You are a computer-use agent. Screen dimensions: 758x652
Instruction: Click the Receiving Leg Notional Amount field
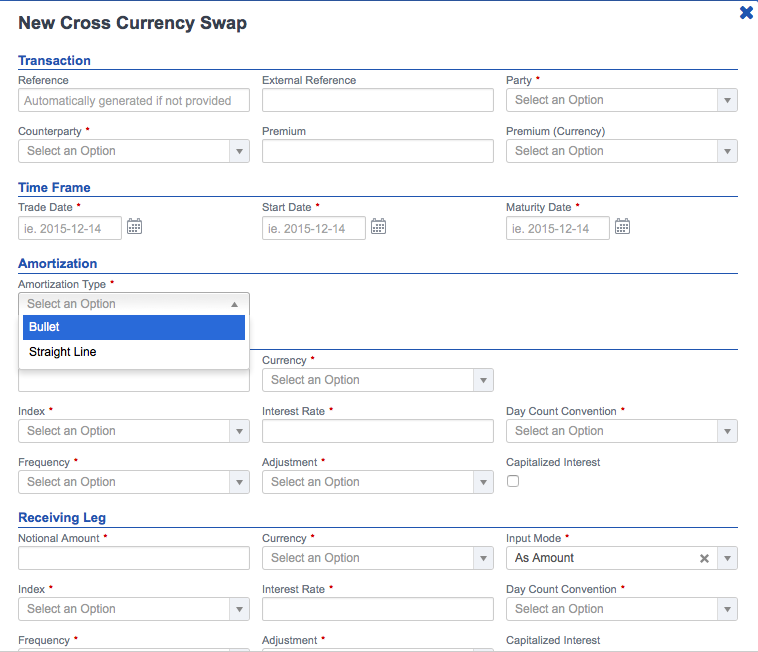coord(134,558)
